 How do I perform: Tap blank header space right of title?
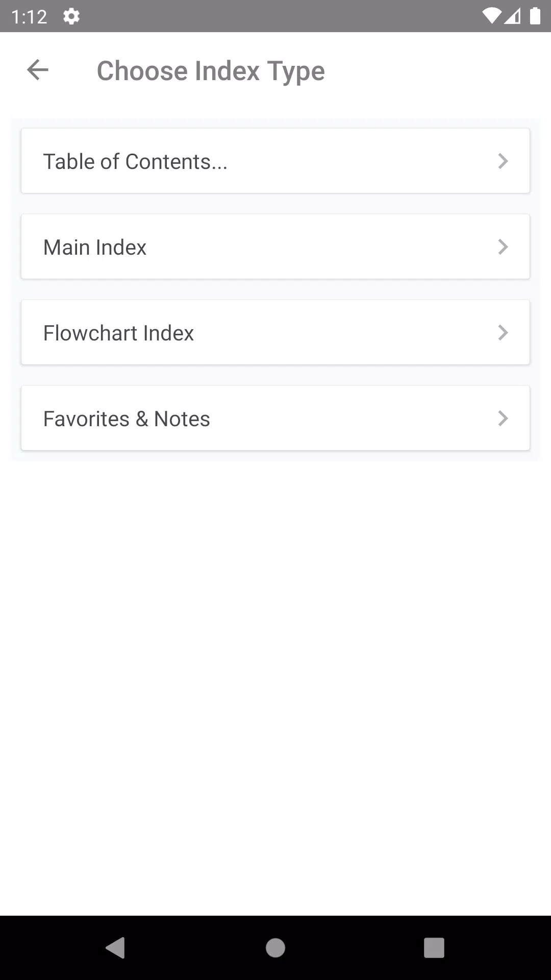439,70
